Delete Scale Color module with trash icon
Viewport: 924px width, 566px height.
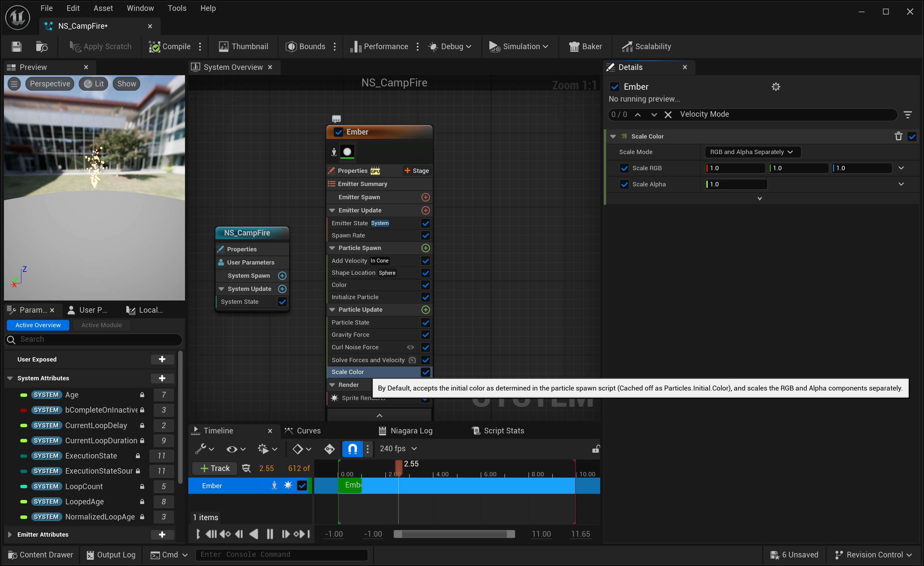[898, 136]
